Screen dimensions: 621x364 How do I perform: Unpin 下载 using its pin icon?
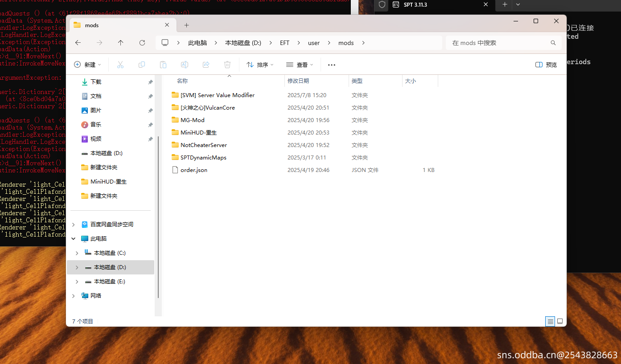pyautogui.click(x=150, y=82)
